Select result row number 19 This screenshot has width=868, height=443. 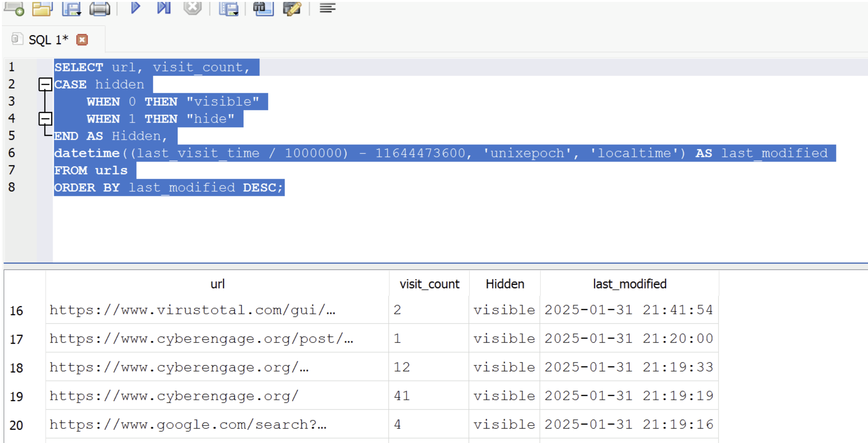(x=17, y=397)
